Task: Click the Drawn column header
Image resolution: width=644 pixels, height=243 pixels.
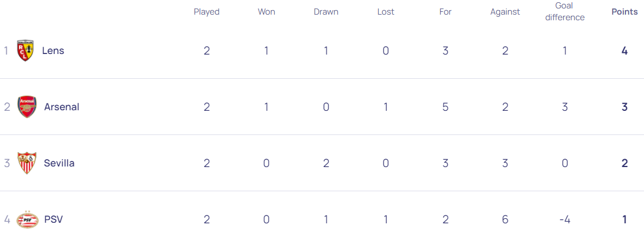Action: tap(326, 12)
